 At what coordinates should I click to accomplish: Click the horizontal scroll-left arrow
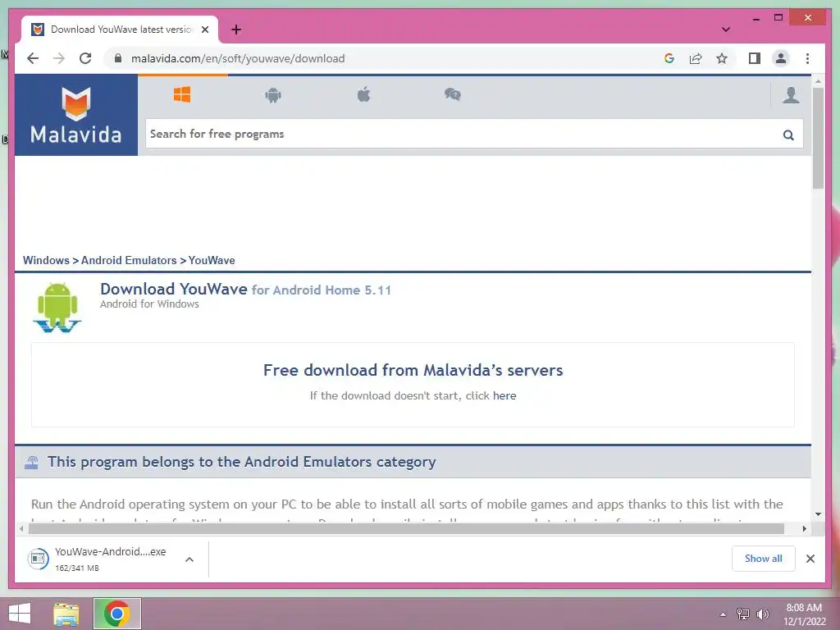pos(21,529)
